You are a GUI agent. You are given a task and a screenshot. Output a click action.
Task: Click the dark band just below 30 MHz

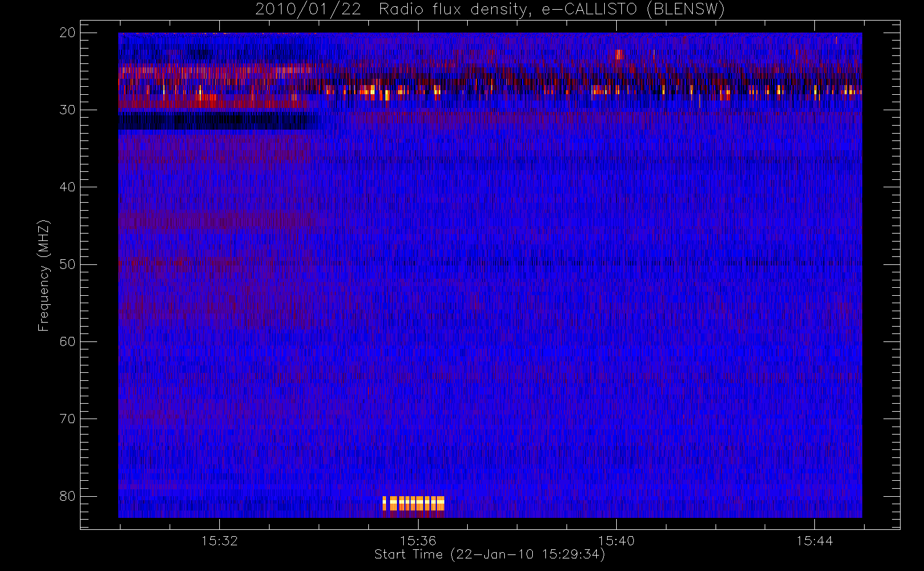point(219,121)
